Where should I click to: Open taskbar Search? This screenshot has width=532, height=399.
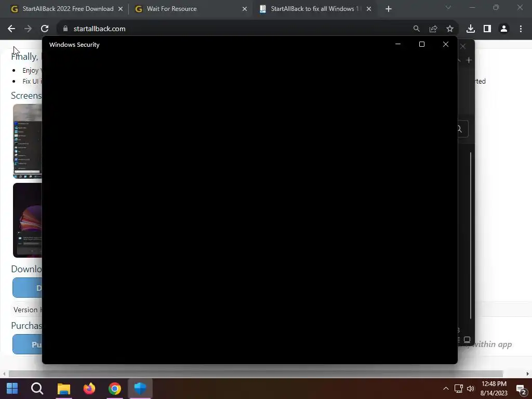pos(37,389)
